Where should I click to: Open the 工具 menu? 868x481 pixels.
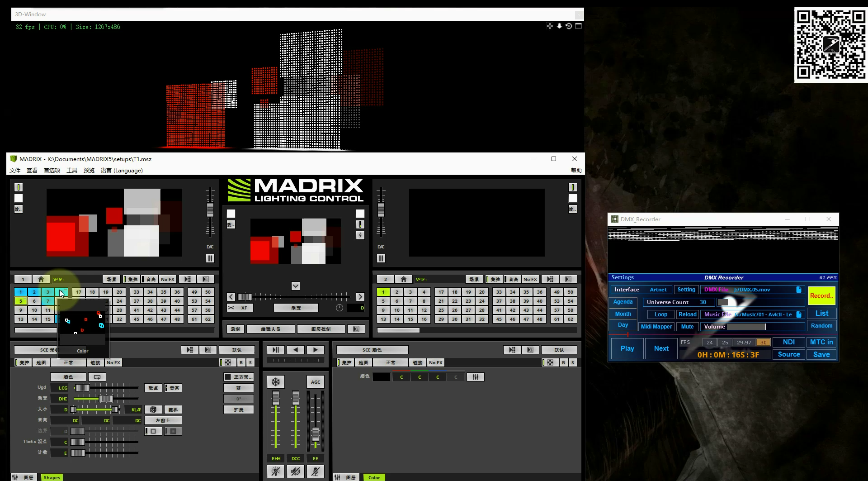coord(72,171)
